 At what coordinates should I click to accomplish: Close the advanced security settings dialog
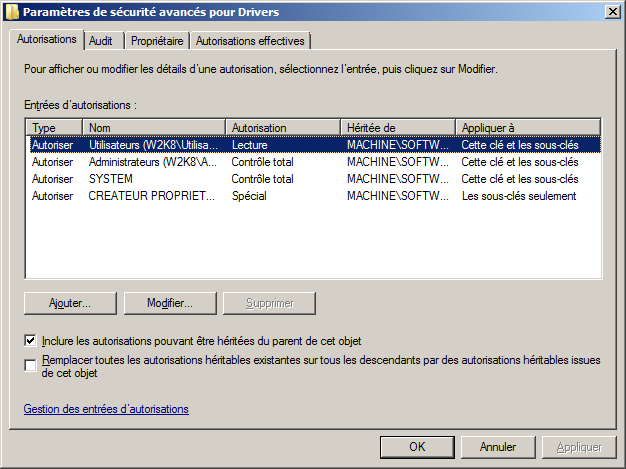point(611,11)
